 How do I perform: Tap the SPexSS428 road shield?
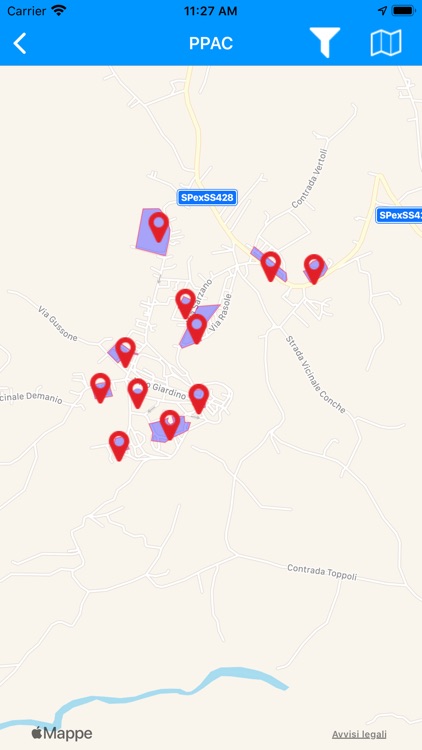pyautogui.click(x=207, y=198)
